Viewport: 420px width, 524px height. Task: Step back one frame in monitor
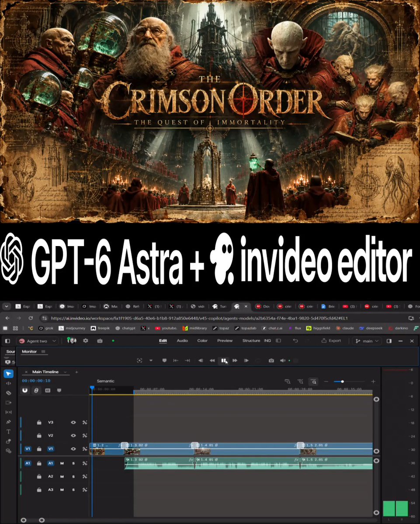click(x=201, y=361)
